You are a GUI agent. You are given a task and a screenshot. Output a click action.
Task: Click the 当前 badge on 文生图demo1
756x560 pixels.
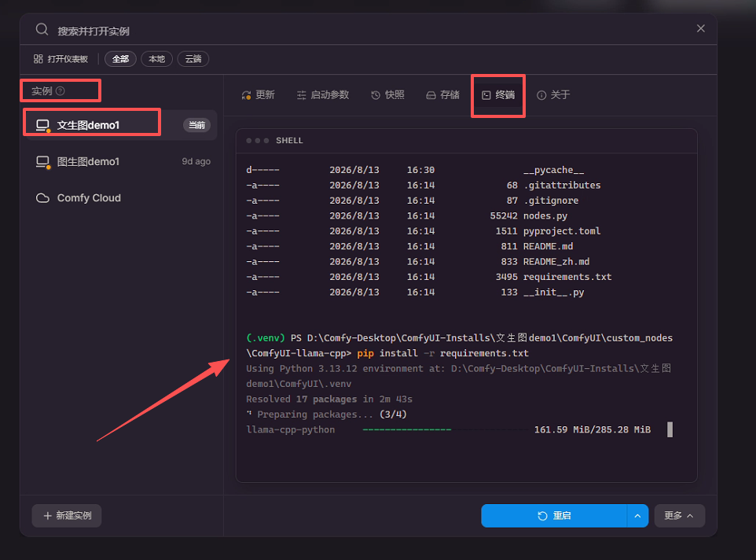point(196,125)
